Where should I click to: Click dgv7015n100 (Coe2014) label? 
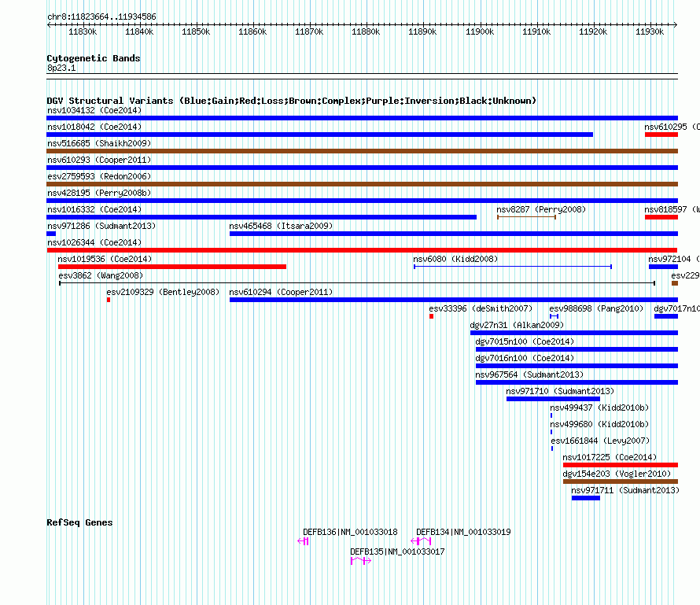525,341
